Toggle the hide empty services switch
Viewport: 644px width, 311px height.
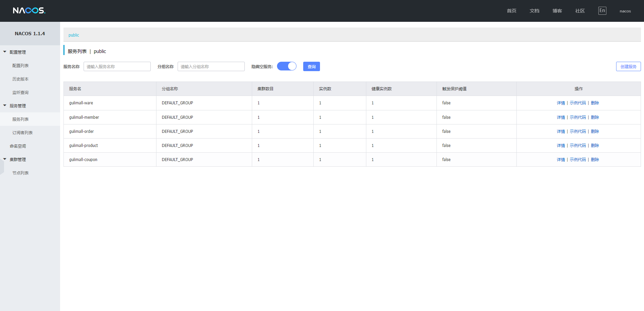point(286,66)
